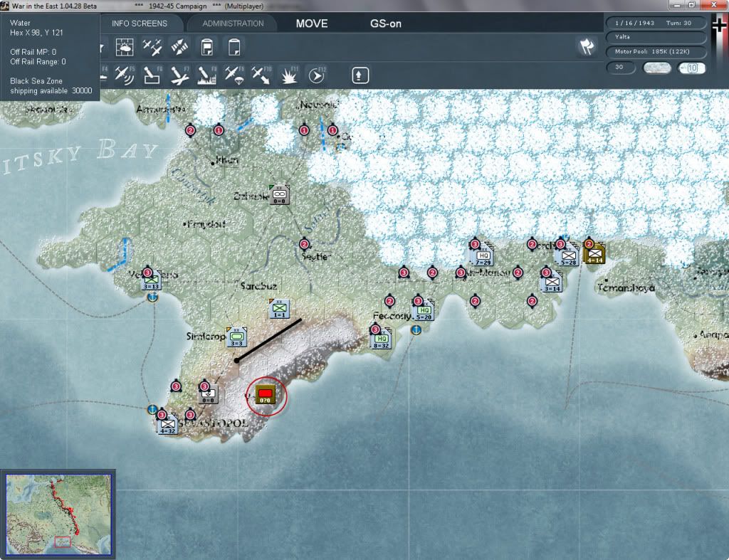Click the blank clipboard icon
The height and width of the screenshot is (560, 729).
pyautogui.click(x=234, y=47)
